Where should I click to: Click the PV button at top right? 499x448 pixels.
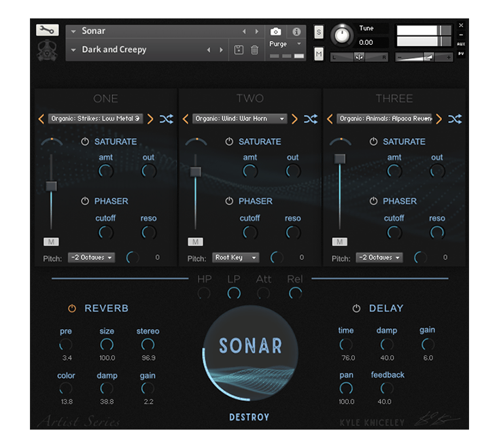[x=461, y=54]
